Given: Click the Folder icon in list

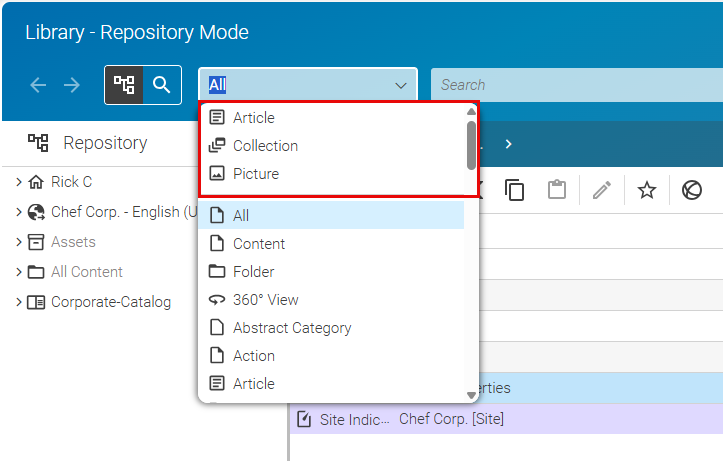Looking at the screenshot, I should [x=217, y=271].
